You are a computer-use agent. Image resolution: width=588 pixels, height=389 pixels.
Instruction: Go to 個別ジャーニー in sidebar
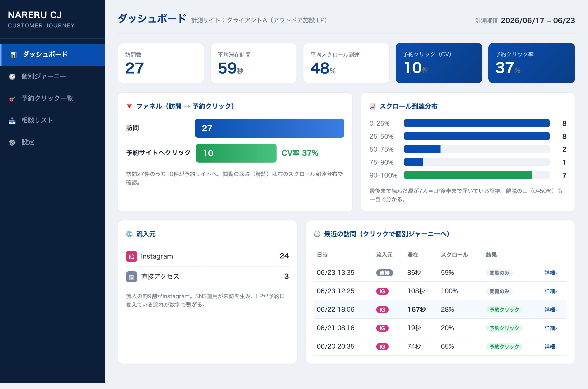[x=52, y=77]
